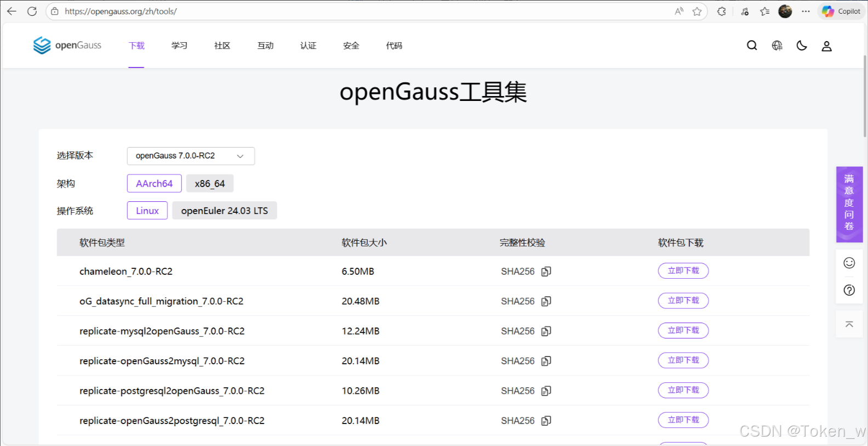Copy SHA256 for replicate-openGauss2postgresql_7.0.0-RC2
This screenshot has width=868, height=446.
click(546, 421)
